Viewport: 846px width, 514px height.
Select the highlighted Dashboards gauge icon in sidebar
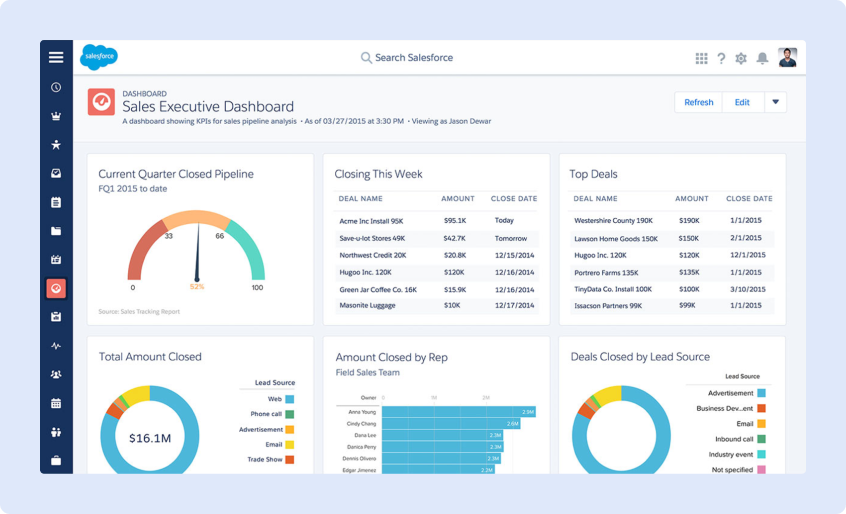tap(56, 289)
